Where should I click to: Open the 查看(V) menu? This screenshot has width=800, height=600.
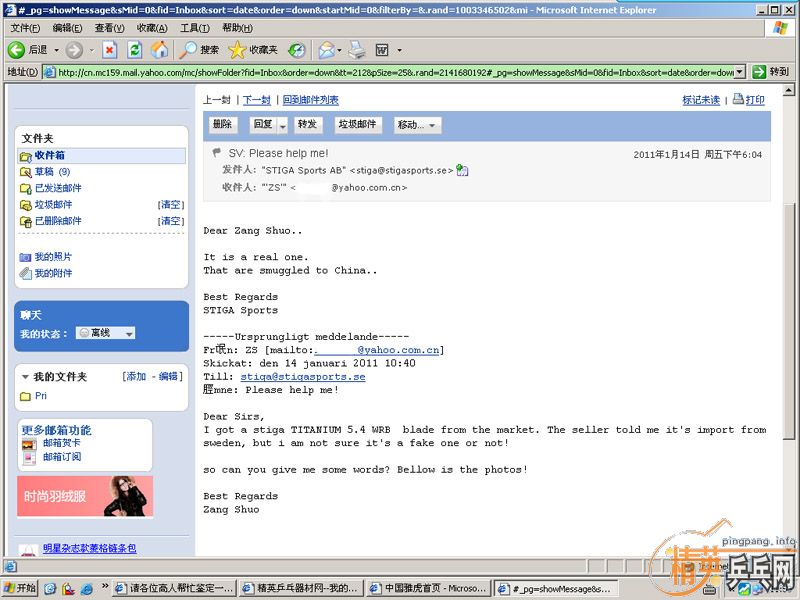pyautogui.click(x=109, y=28)
